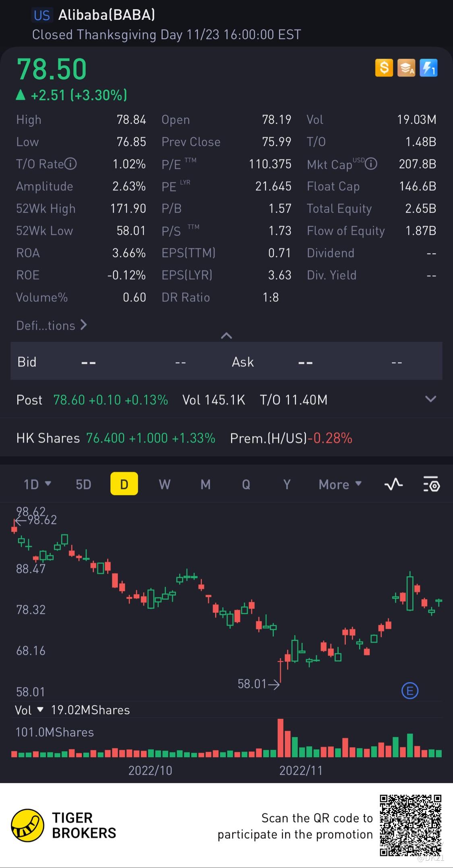The width and height of the screenshot is (453, 868).
Task: Tap the Alibaba(BABA) title
Action: [107, 15]
